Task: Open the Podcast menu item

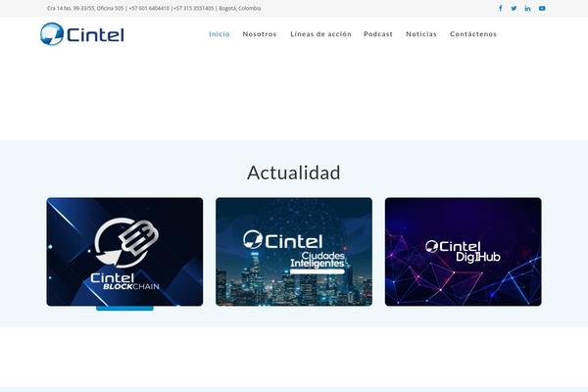Action: tap(378, 34)
